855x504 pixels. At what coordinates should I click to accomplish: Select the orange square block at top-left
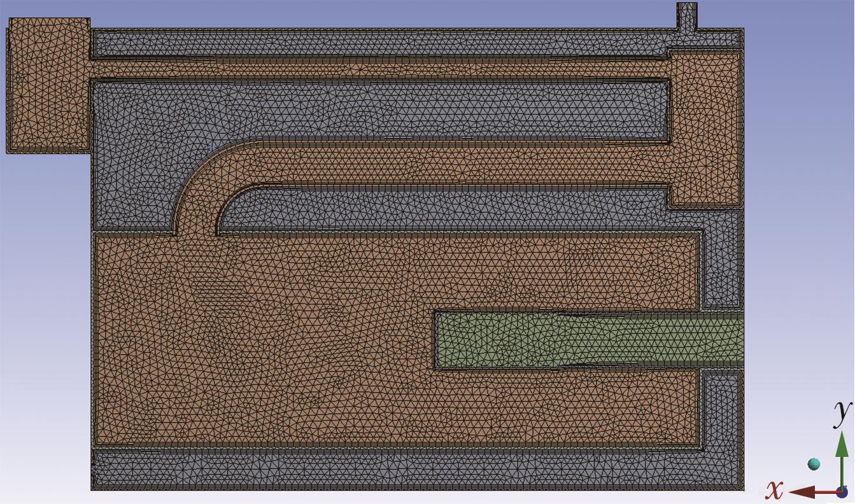coord(48,85)
